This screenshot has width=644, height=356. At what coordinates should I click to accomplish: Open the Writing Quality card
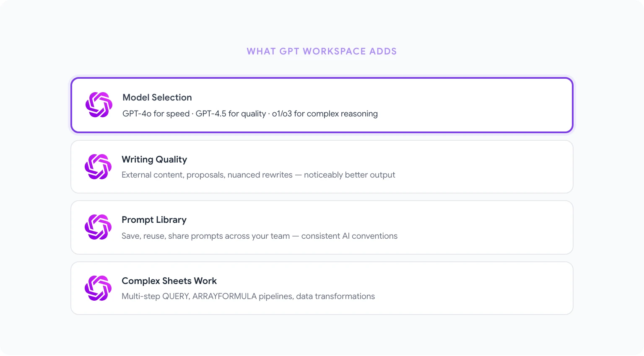click(x=322, y=166)
